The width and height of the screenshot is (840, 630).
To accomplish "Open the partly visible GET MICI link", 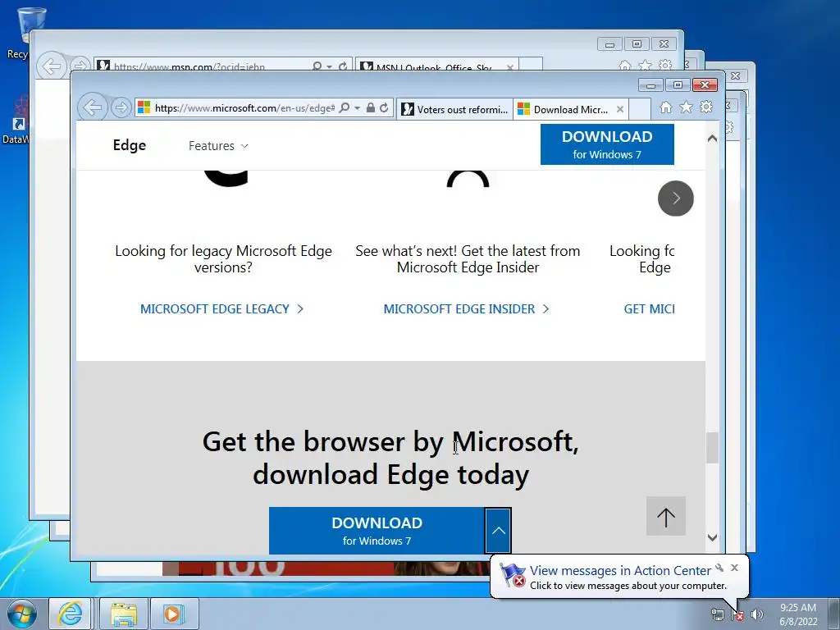I will [x=649, y=309].
